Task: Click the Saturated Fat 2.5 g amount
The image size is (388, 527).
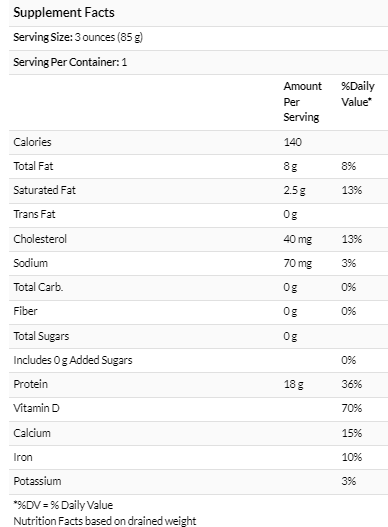Action: 294,191
